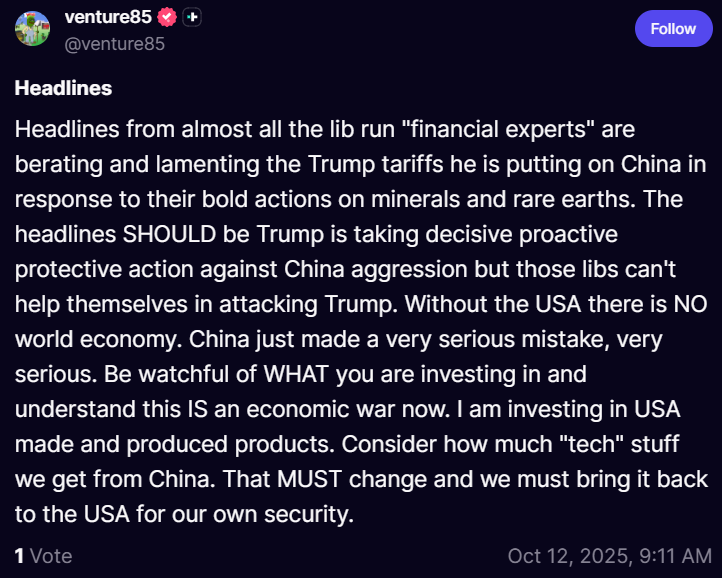Open the Headlines post title
This screenshot has height=578, width=722.
[63, 88]
